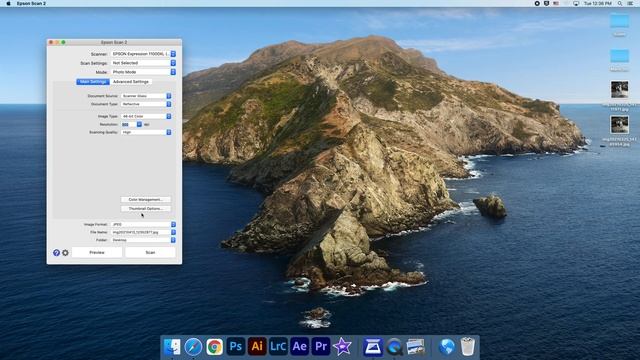This screenshot has width=640, height=360.
Task: Click the Scan button
Action: point(150,253)
